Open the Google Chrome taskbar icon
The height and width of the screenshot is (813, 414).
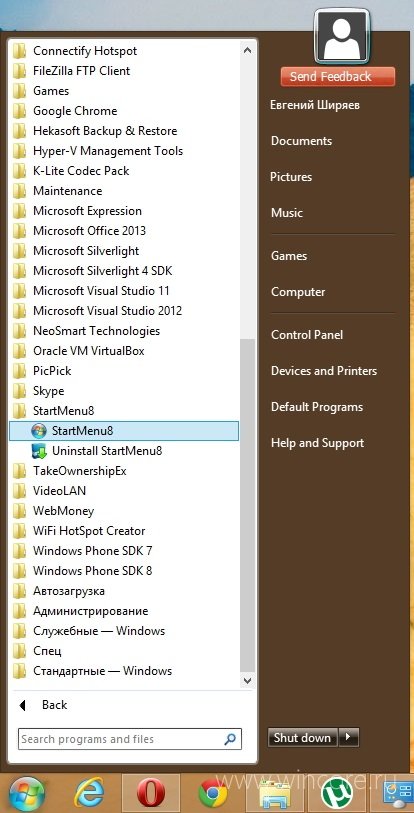(x=213, y=793)
